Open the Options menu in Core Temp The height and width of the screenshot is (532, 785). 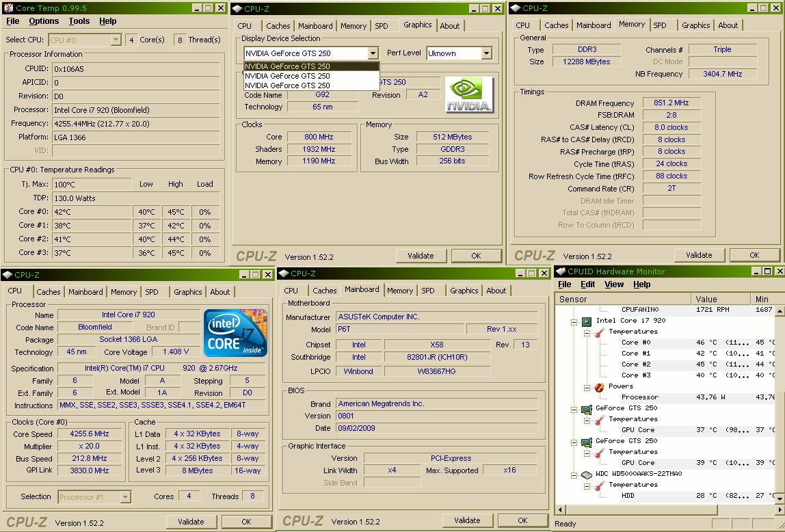44,21
